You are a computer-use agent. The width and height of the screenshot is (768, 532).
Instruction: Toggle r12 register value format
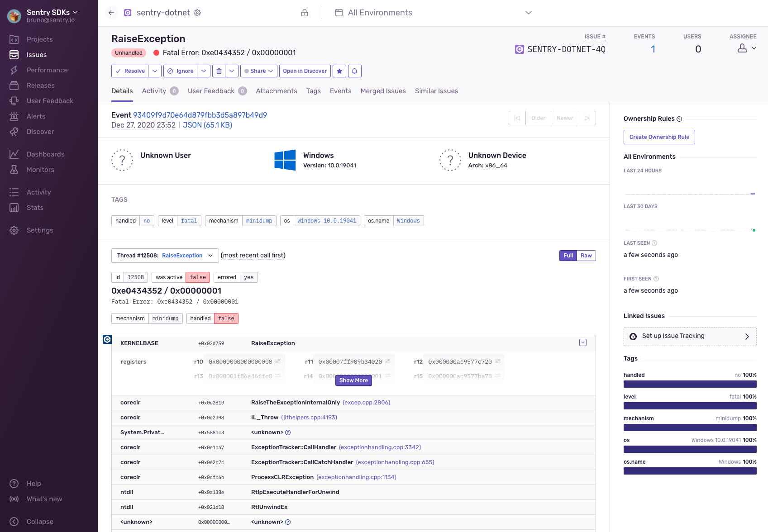click(498, 361)
